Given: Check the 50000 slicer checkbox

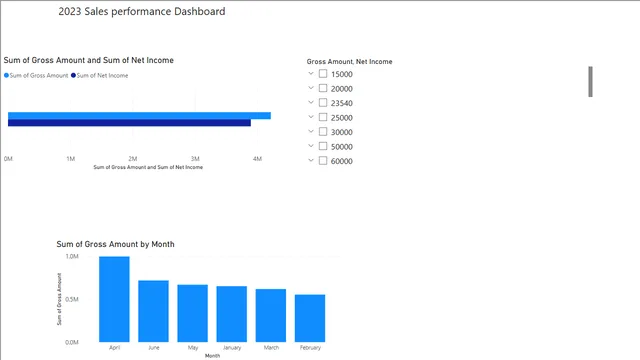Looking at the screenshot, I should point(323,146).
